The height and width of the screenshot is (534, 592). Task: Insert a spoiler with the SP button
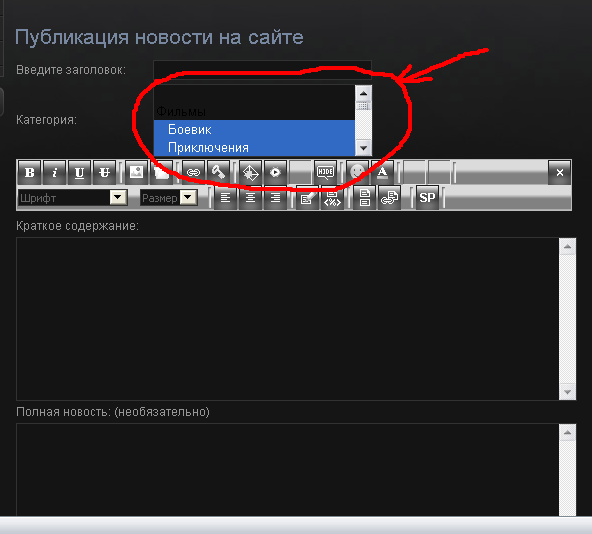coord(427,197)
